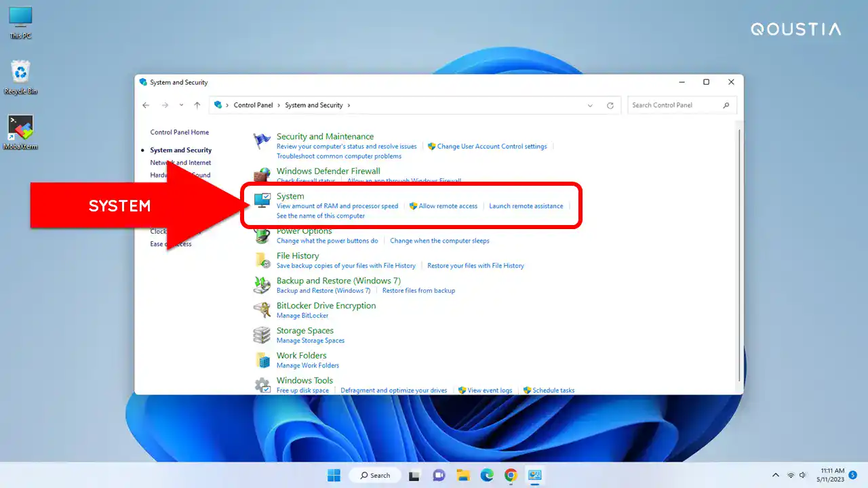The height and width of the screenshot is (488, 868).
Task: Click Allow remote access link
Action: point(448,206)
